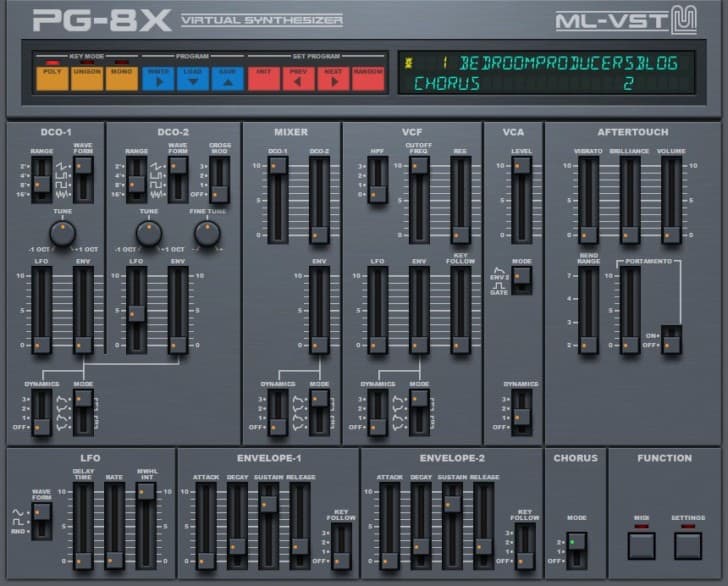Click the BEND RANGE slider
The height and width of the screenshot is (586, 728).
[588, 310]
